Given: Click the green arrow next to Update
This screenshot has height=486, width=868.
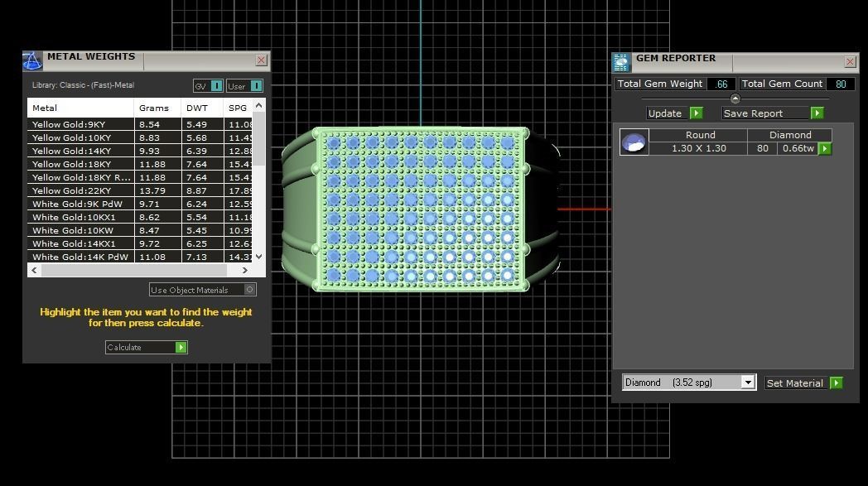Looking at the screenshot, I should click(x=697, y=113).
